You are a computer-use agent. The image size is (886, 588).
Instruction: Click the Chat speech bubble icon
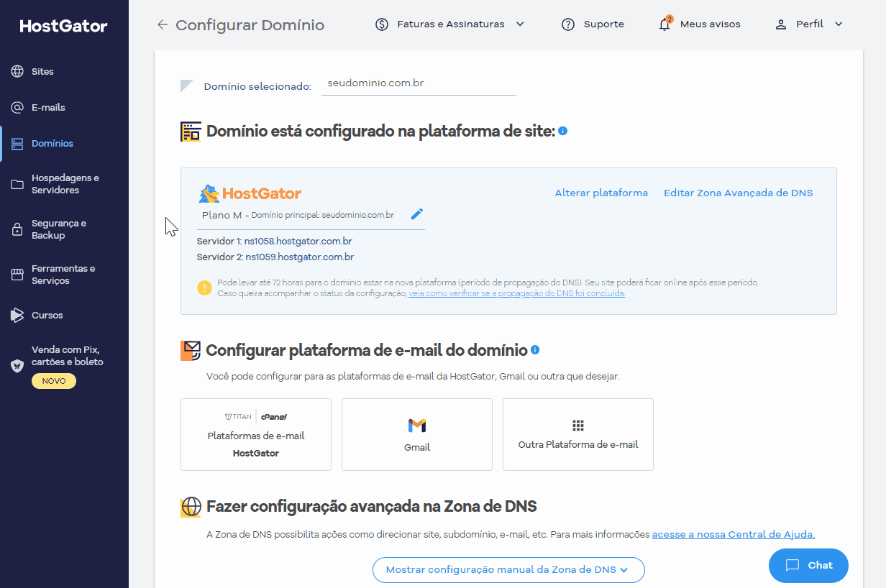coord(793,565)
